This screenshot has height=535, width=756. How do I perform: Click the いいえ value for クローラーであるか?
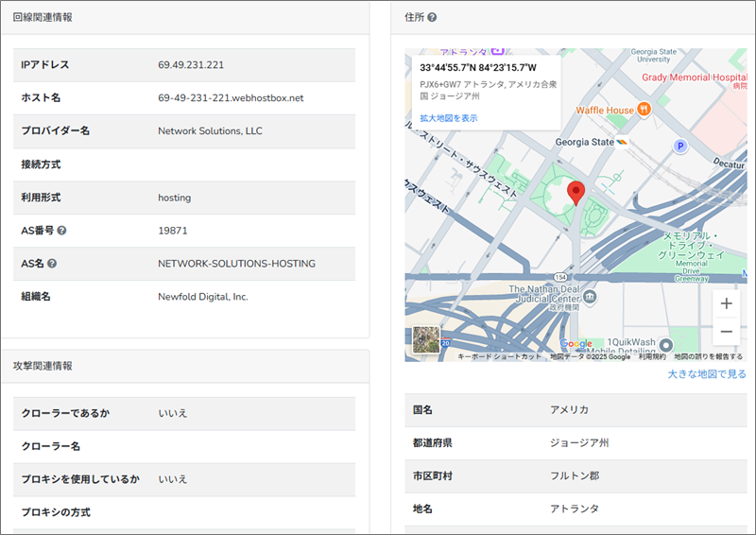pyautogui.click(x=173, y=413)
